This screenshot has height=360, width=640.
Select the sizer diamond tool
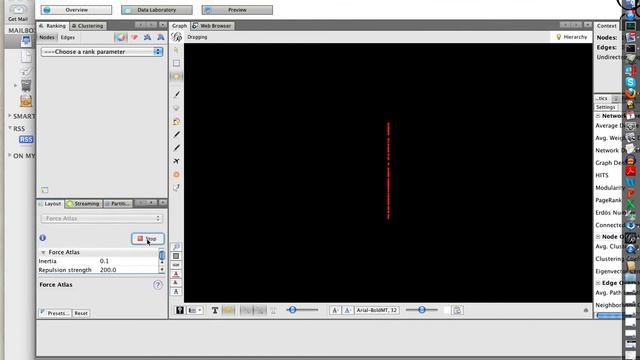(x=176, y=108)
